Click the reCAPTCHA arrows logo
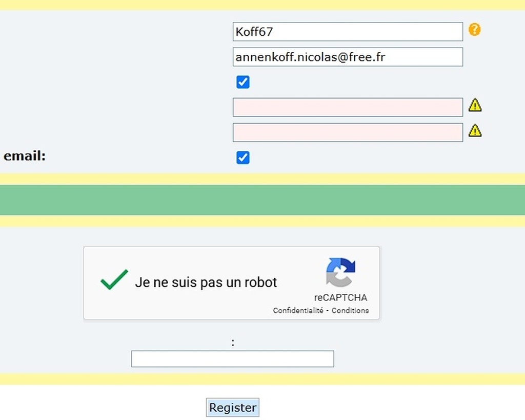The width and height of the screenshot is (525, 420). (x=340, y=272)
